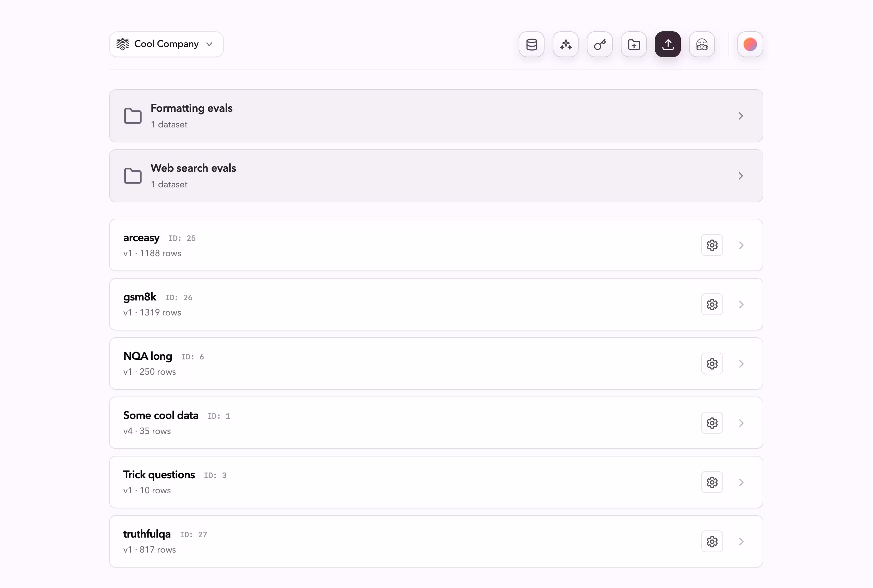873x588 pixels.
Task: Open the Some cool data dataset
Action: click(161, 416)
